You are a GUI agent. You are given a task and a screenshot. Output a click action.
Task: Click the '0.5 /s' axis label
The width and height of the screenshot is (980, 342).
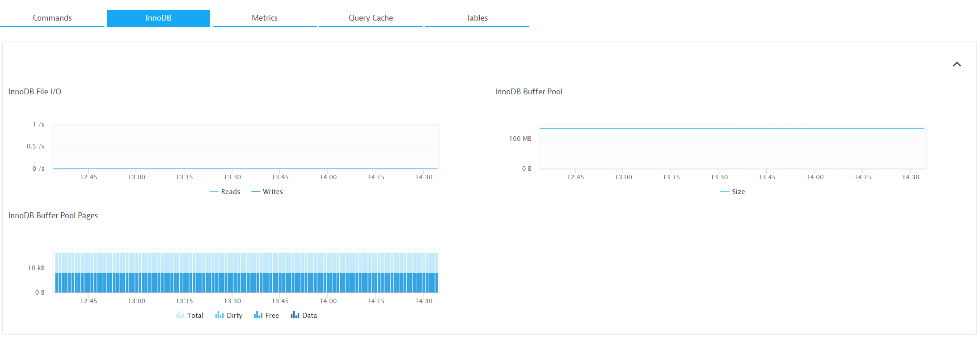[35, 146]
